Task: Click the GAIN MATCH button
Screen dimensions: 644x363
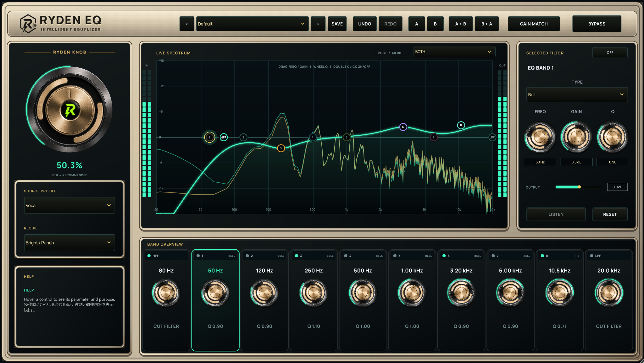Action: coord(534,24)
